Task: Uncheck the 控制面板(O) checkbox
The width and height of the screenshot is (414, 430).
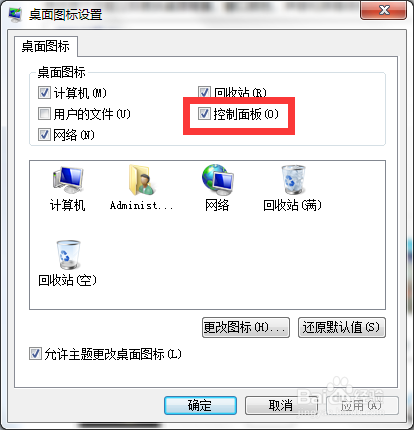Action: click(x=204, y=114)
